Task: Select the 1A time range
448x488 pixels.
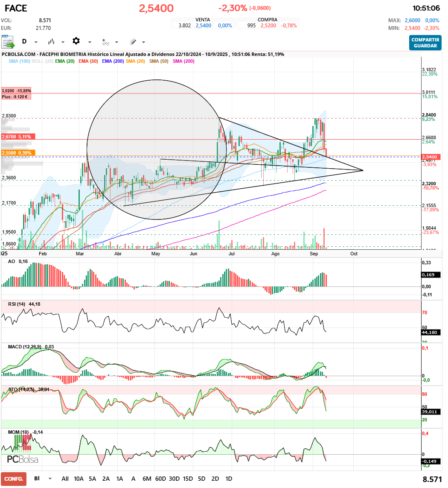Action: 120,479
